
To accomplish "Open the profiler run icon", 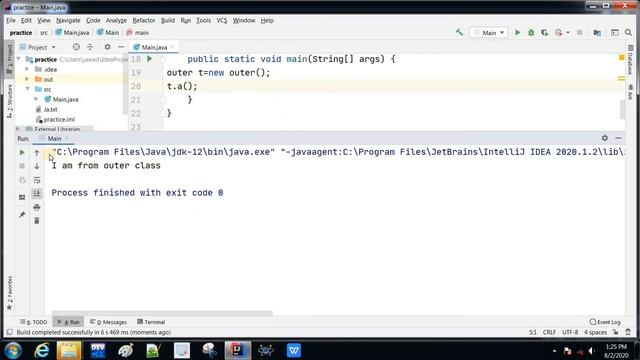I will 558,32.
